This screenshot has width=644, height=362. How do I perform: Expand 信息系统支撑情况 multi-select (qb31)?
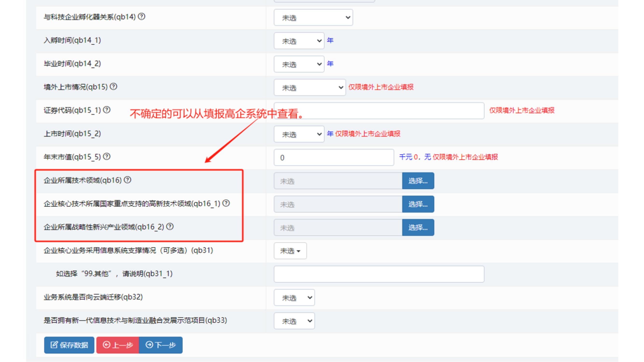(290, 251)
